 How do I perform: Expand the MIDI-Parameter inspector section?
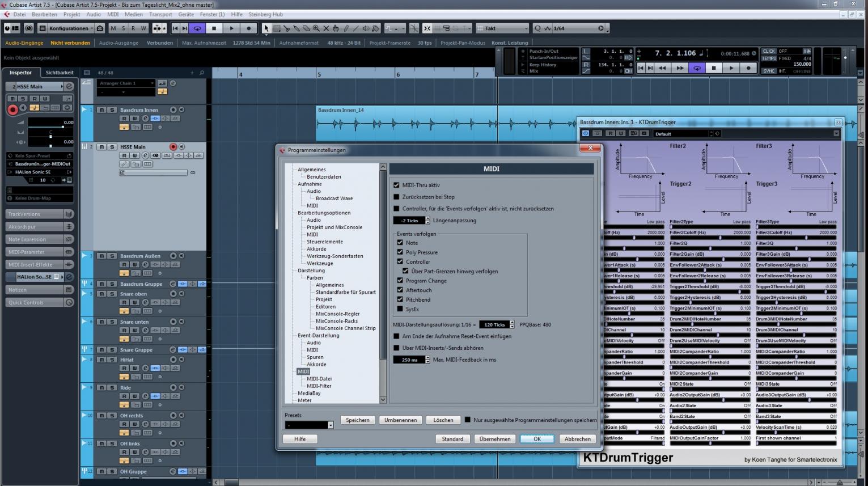tap(39, 252)
